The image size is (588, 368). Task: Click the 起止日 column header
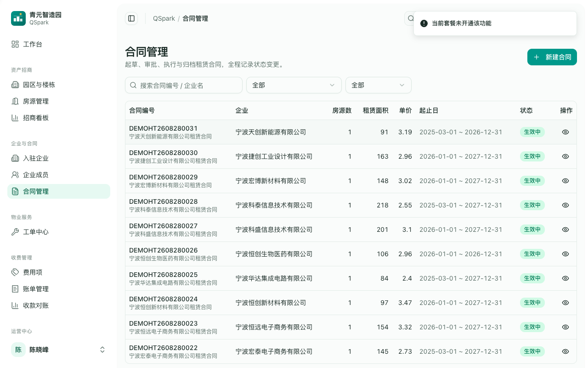429,110
